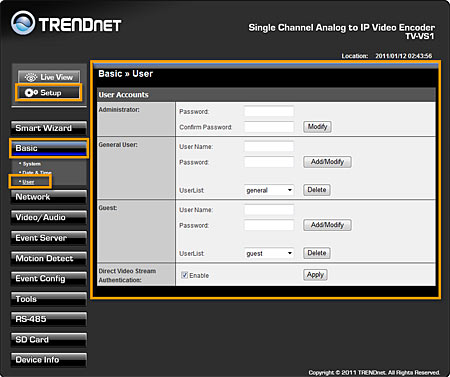Open the SD Card menu
This screenshot has height=377, width=450.
click(49, 340)
